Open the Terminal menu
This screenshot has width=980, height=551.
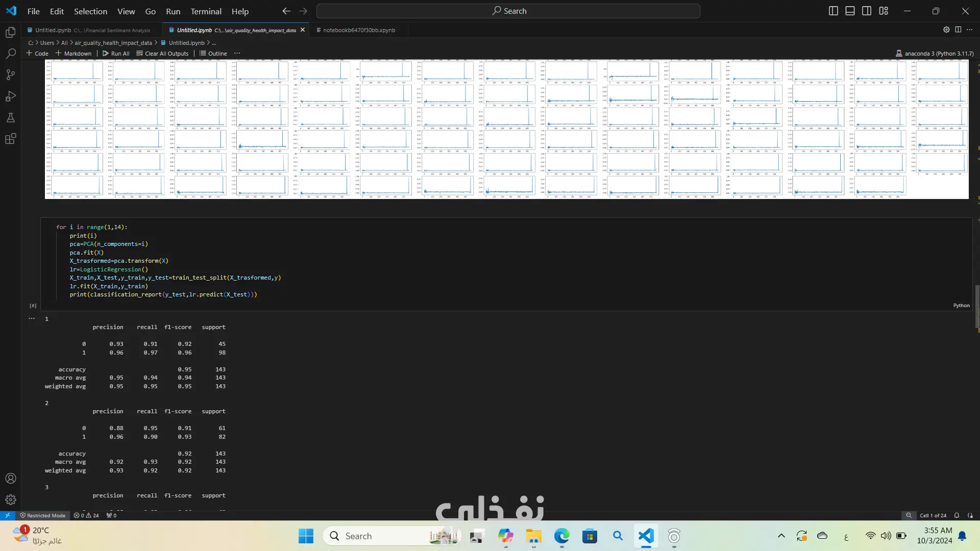(206, 11)
